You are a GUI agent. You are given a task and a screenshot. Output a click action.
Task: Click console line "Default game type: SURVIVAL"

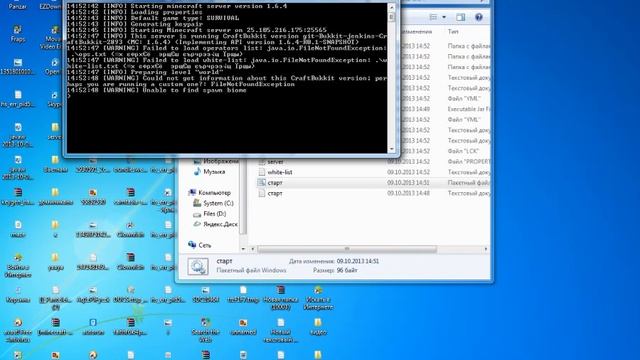[x=153, y=18]
